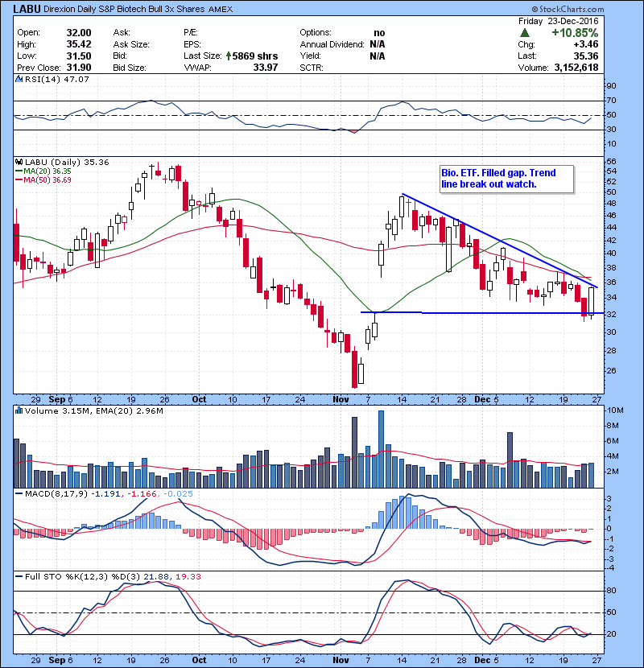
Task: Click the Chg value +3.46
Action: pyautogui.click(x=585, y=44)
